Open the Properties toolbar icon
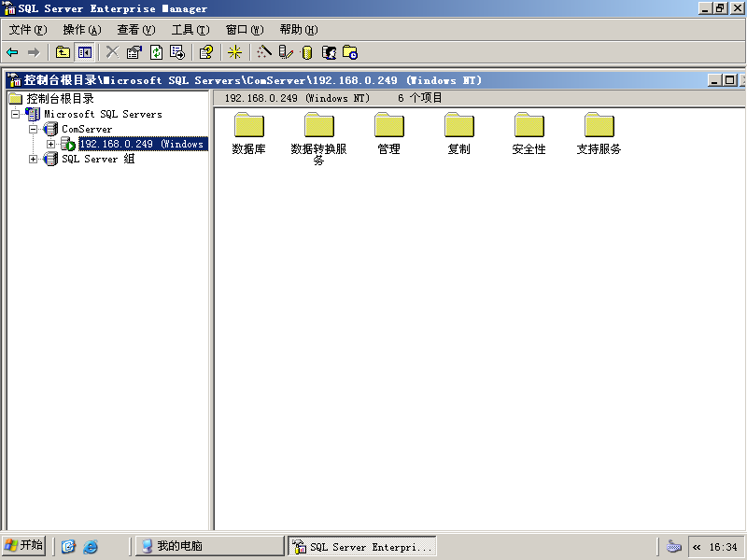Image resolution: width=747 pixels, height=560 pixels. coord(134,52)
